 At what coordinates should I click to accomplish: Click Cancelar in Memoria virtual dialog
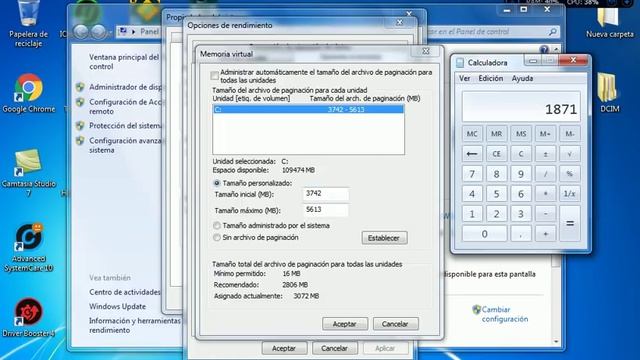pyautogui.click(x=395, y=324)
